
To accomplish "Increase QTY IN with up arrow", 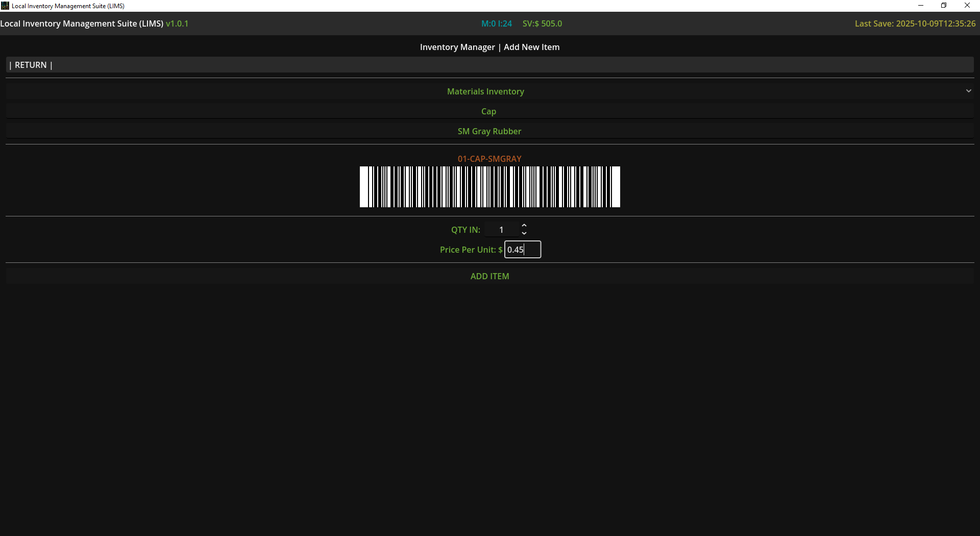I will pyautogui.click(x=524, y=226).
